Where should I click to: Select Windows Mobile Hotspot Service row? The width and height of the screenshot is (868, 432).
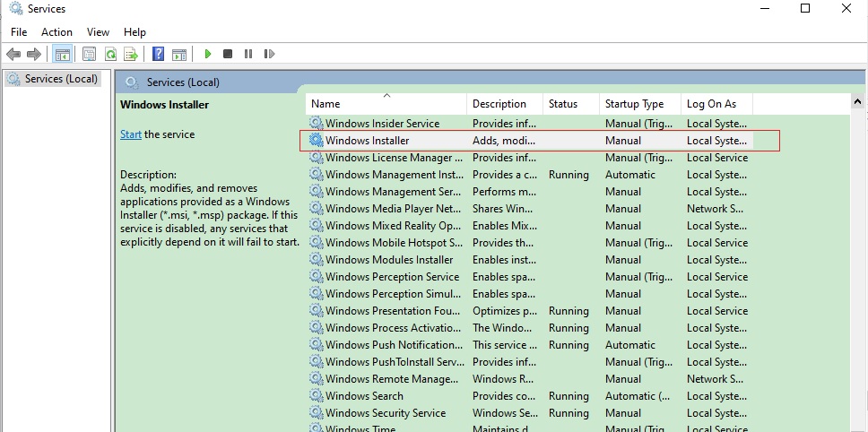[x=529, y=243]
